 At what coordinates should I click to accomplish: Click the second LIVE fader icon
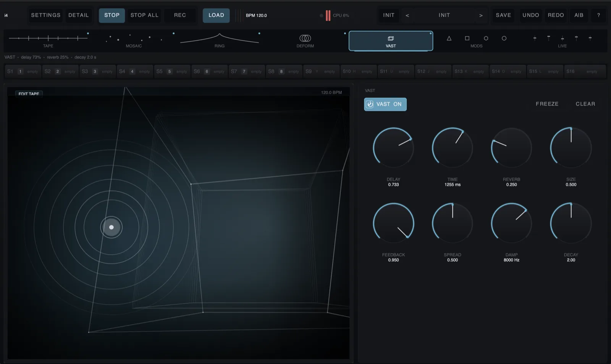click(549, 38)
